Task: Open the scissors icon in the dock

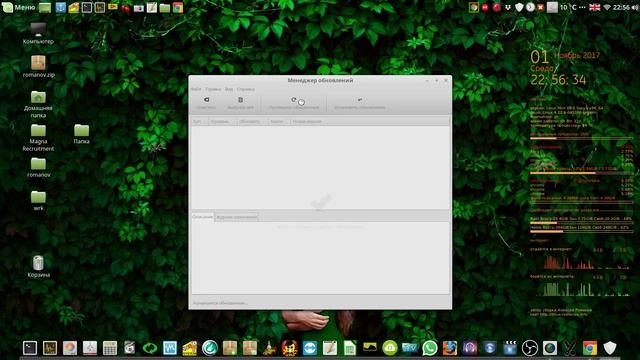Action: point(570,348)
